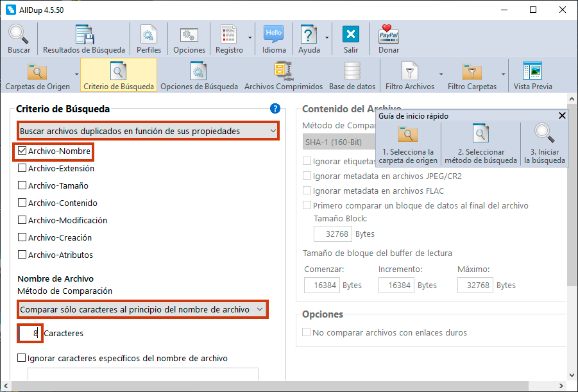The image size is (578, 392).
Task: Enable the Archivo-Extensión checkbox
Action: point(22,168)
